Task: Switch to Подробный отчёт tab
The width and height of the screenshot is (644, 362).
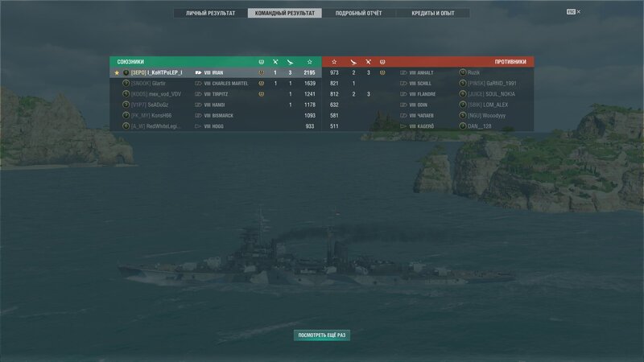Action: 358,13
